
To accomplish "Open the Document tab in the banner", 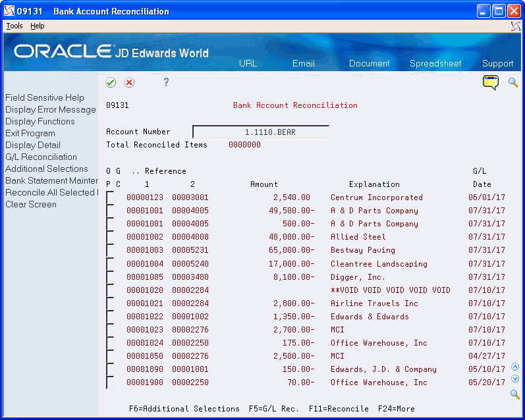I will 369,63.
